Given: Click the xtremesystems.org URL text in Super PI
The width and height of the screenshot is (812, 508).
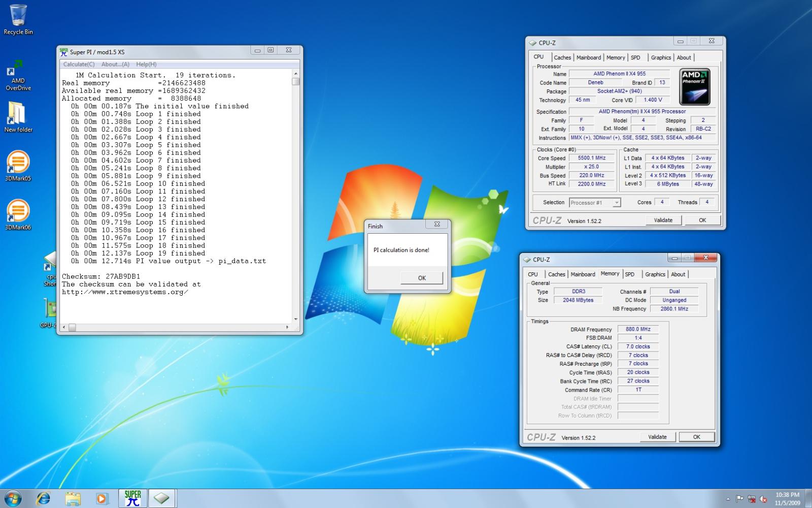Looking at the screenshot, I should (125, 292).
